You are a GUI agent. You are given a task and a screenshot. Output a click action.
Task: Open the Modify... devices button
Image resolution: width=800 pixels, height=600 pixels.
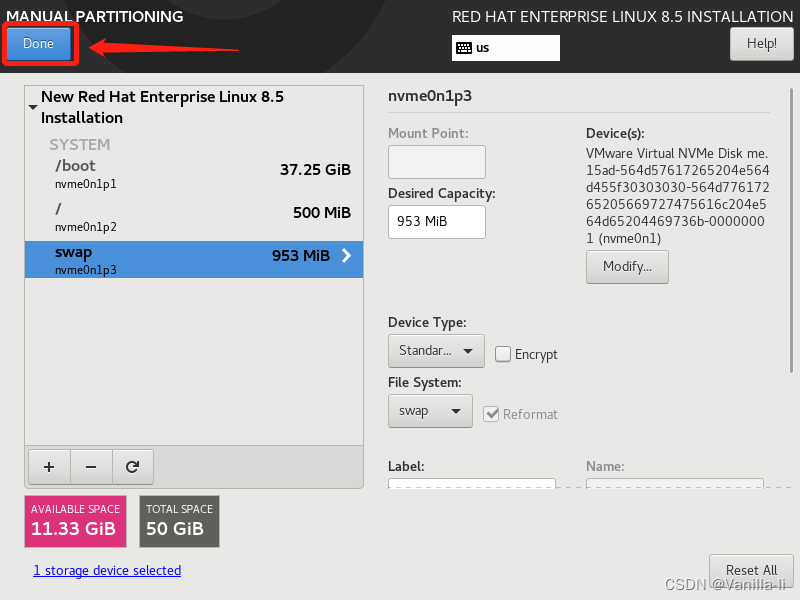(x=627, y=266)
